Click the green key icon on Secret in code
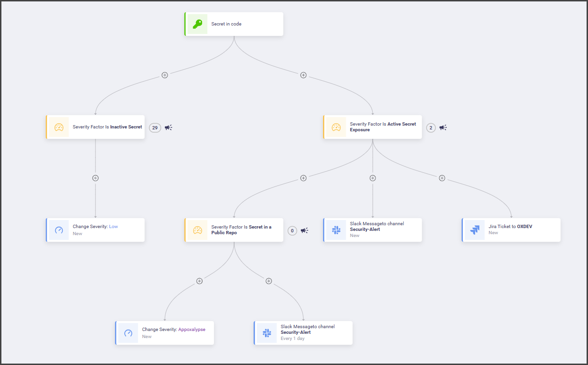The width and height of the screenshot is (588, 365). click(x=197, y=24)
